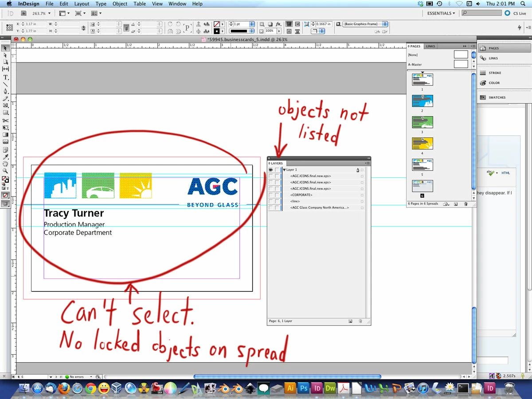
Task: Open the STROKE panel from dock
Action: [495, 73]
